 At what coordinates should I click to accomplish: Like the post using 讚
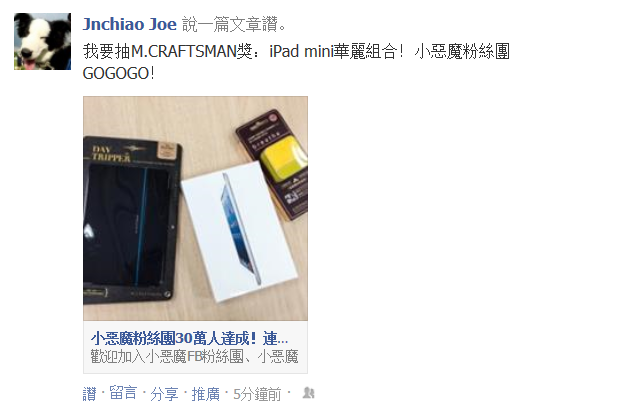[90, 394]
